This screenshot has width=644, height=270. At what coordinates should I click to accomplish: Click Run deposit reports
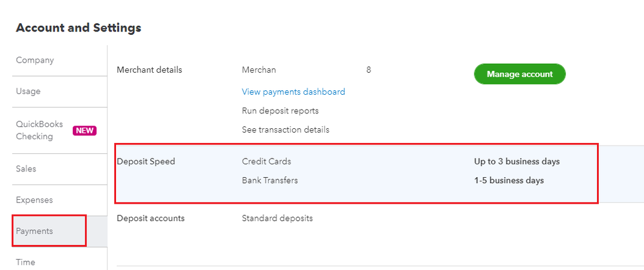[280, 111]
